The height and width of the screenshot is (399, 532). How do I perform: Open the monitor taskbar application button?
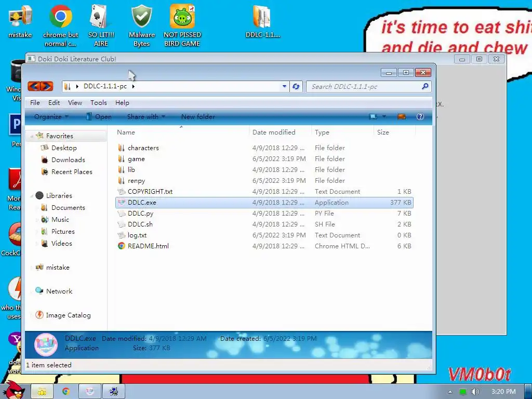click(x=114, y=392)
